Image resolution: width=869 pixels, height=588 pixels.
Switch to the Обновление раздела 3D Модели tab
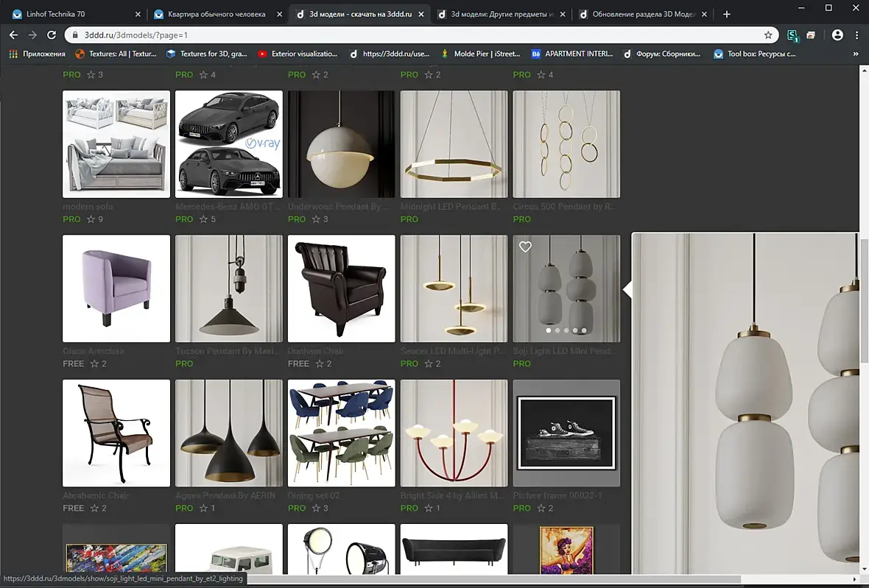click(x=643, y=15)
